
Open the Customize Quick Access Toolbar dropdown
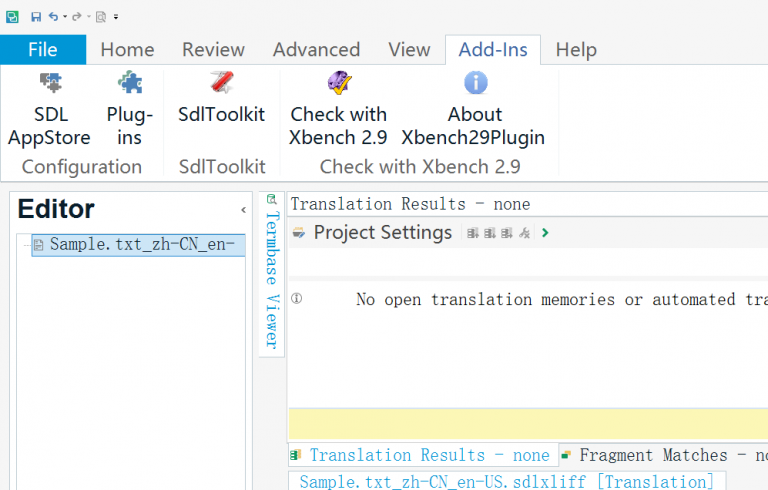tap(116, 17)
